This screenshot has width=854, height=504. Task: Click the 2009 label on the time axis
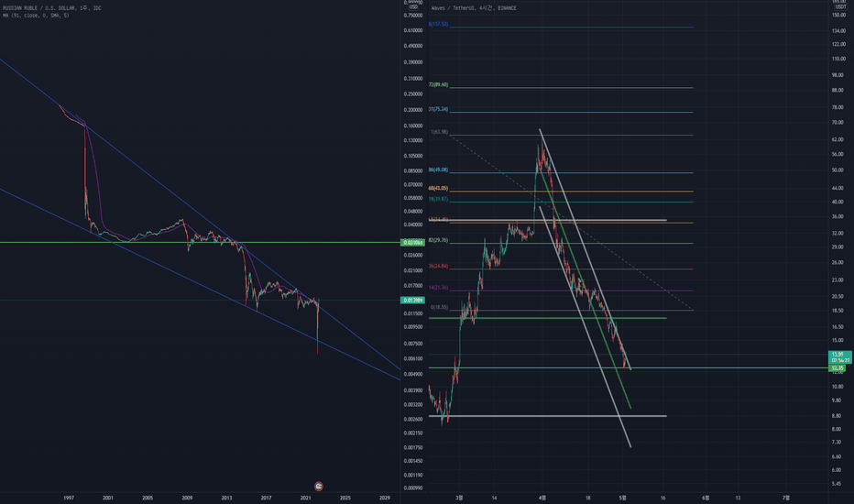tap(187, 498)
